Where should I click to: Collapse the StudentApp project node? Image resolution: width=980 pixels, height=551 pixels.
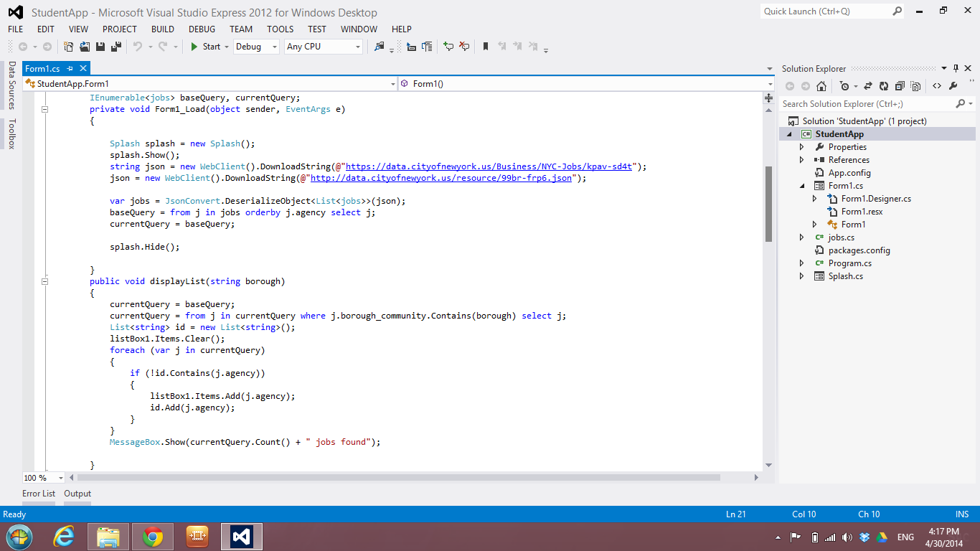(x=790, y=134)
